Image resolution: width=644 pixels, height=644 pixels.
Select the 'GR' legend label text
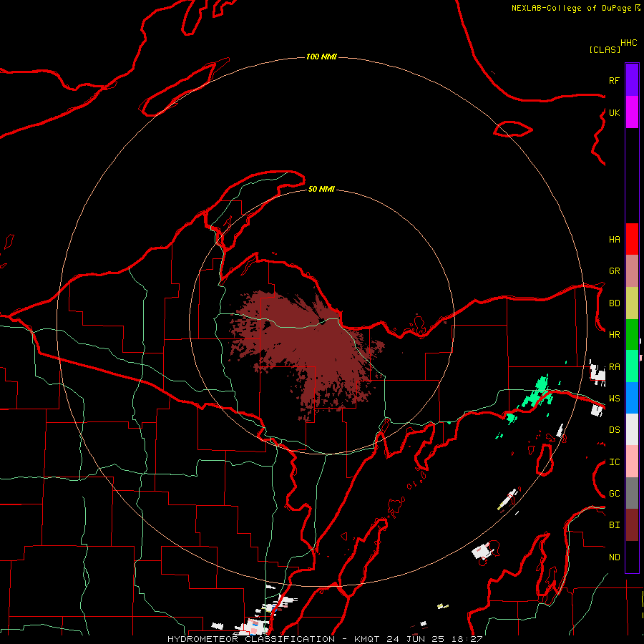tap(614, 271)
